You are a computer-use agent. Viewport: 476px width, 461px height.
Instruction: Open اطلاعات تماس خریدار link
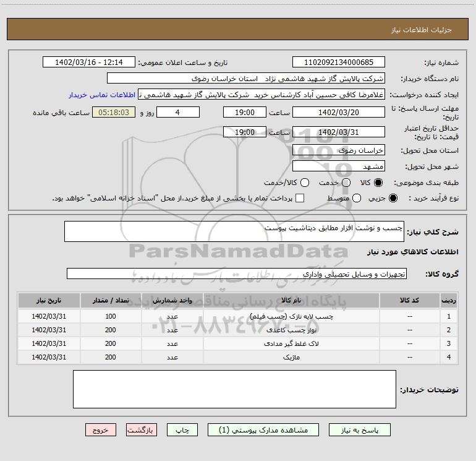[x=102, y=95]
